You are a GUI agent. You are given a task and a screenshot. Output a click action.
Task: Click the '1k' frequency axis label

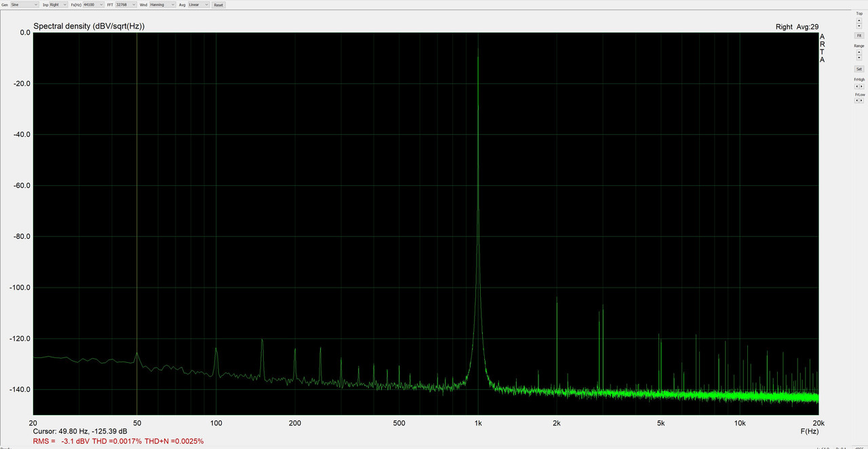tap(478, 423)
